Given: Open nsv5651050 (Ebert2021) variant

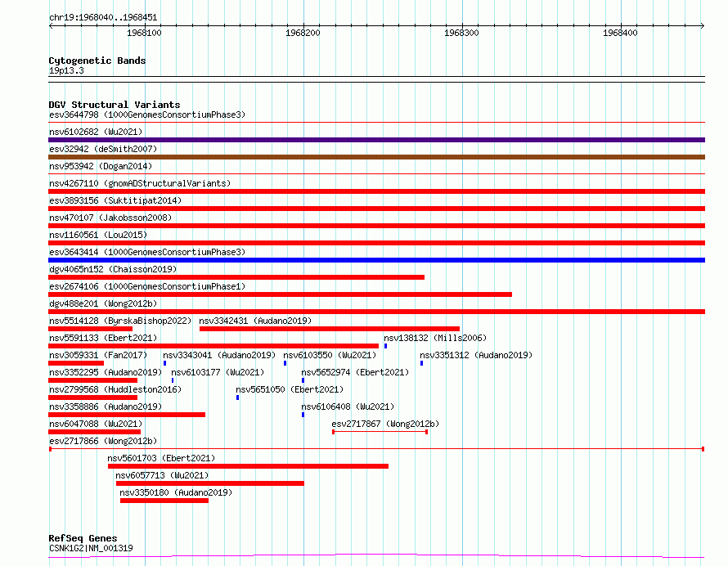Looking at the screenshot, I should 290,389.
